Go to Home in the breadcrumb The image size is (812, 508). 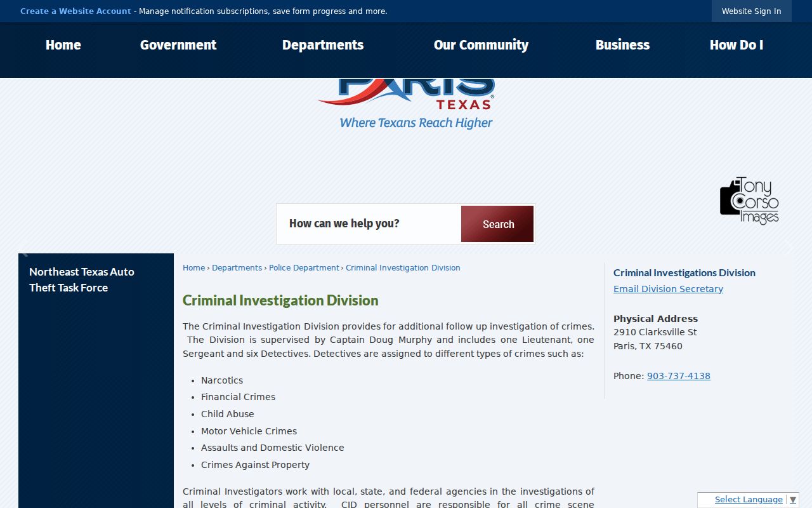point(193,268)
